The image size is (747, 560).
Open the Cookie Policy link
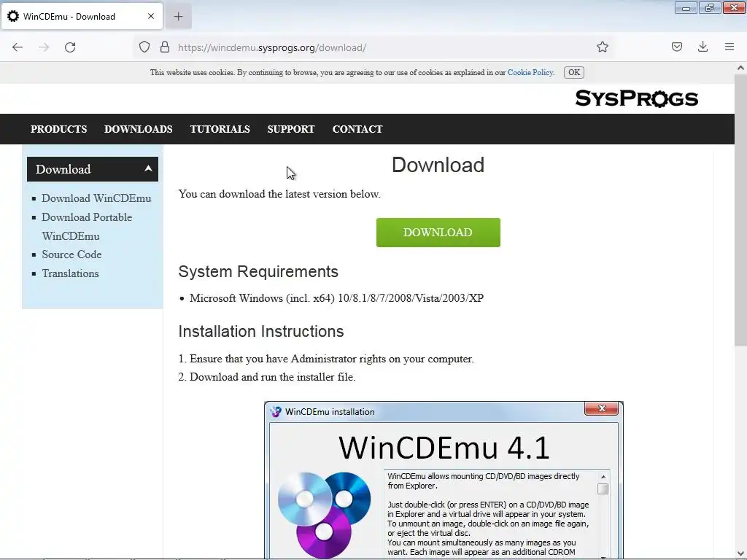pos(530,72)
